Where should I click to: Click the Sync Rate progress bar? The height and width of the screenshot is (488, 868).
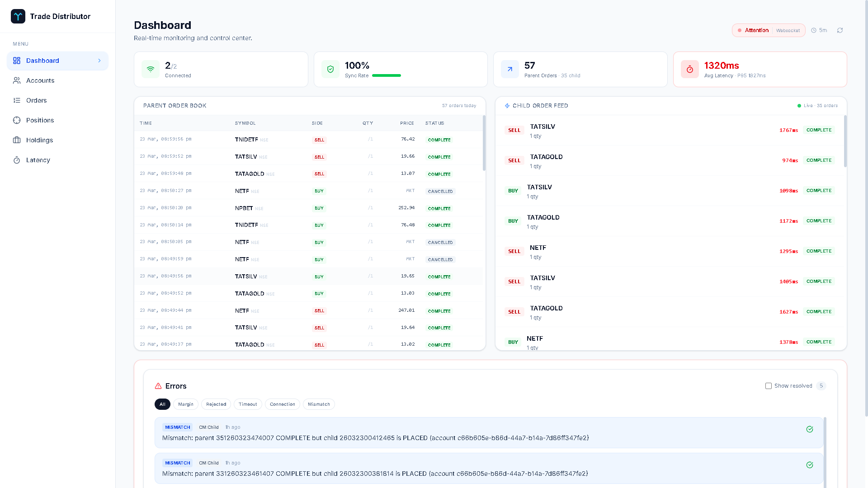pyautogui.click(x=386, y=75)
